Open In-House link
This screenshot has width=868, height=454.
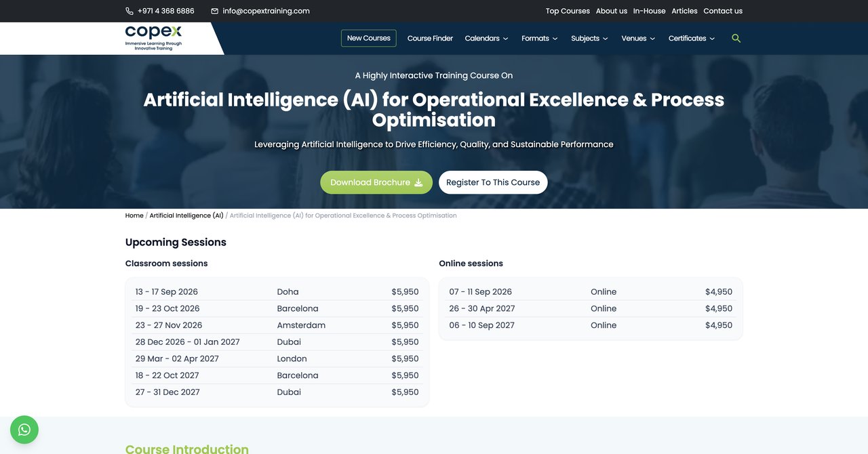(650, 11)
